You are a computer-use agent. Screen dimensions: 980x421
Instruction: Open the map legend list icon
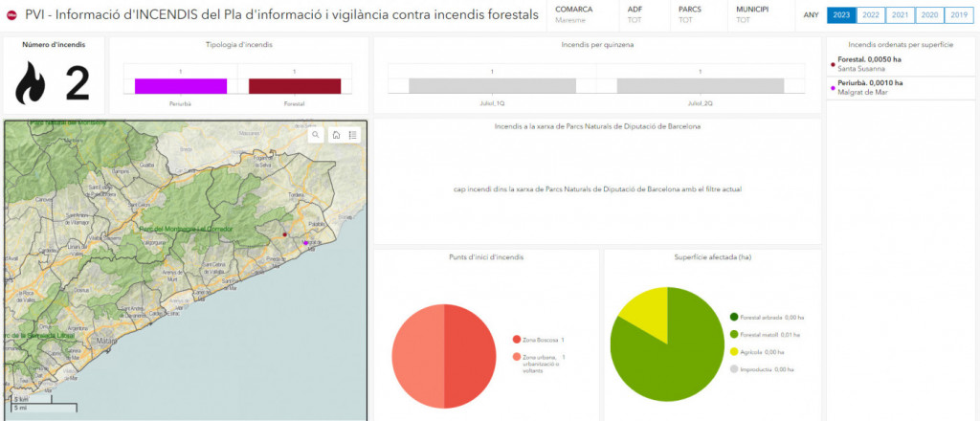tap(353, 135)
